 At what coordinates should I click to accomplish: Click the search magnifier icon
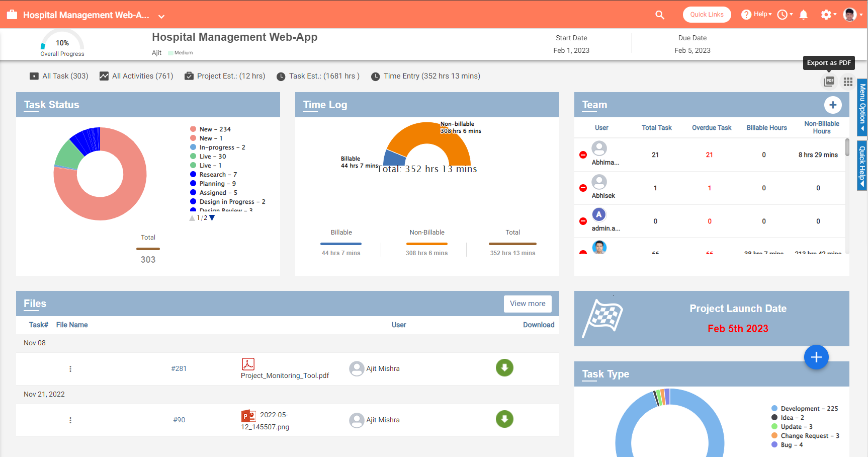click(x=660, y=15)
